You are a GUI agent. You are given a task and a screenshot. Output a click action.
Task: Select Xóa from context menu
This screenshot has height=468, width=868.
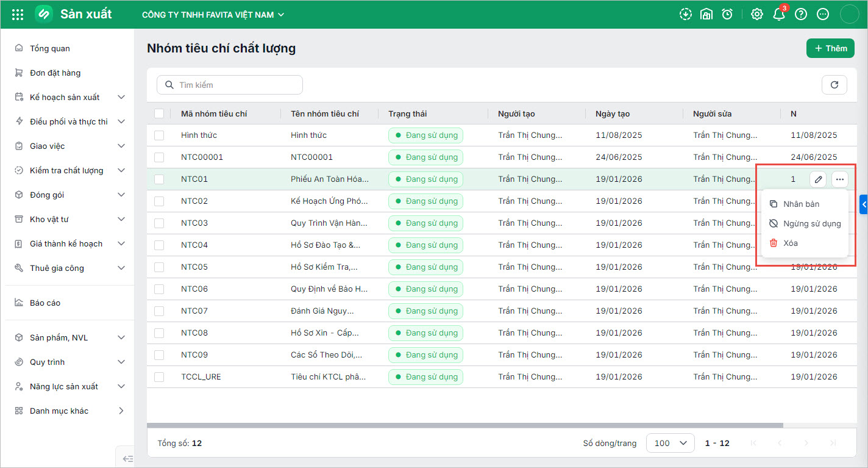tap(805, 243)
